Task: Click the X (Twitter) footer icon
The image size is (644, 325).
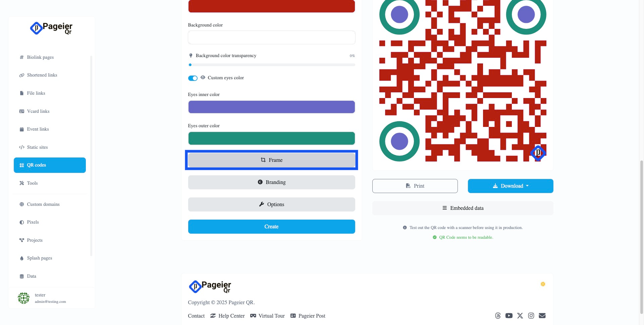Action: (x=520, y=316)
